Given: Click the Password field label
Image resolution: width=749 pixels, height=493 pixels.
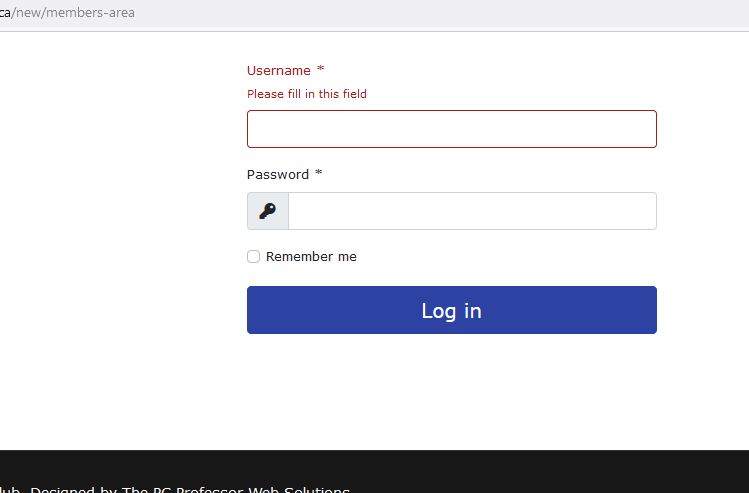Looking at the screenshot, I should (x=277, y=175).
